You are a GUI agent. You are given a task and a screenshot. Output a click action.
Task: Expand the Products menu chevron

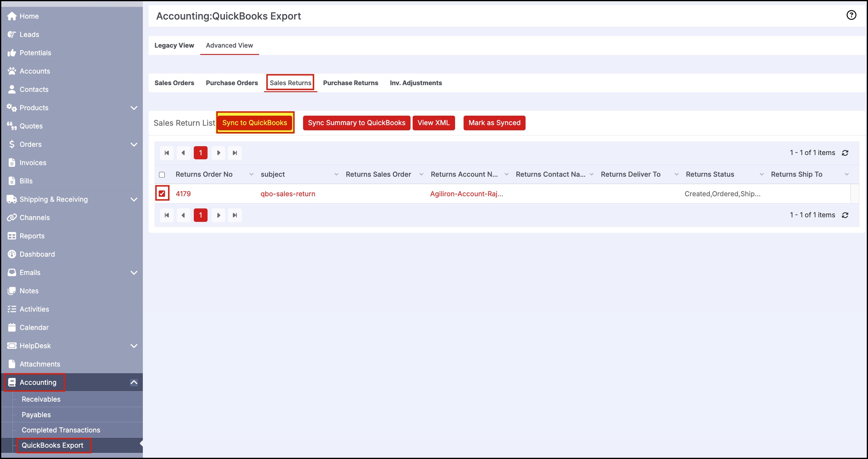click(134, 108)
